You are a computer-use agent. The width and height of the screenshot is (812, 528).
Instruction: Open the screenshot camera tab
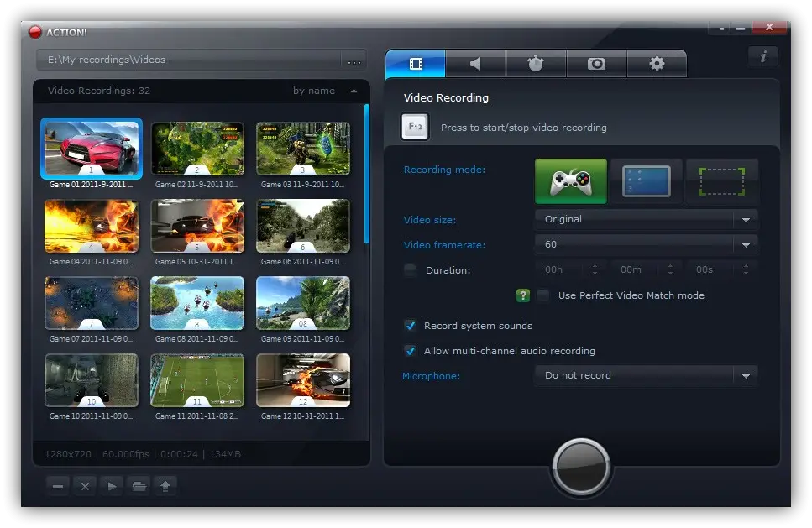[x=596, y=64]
